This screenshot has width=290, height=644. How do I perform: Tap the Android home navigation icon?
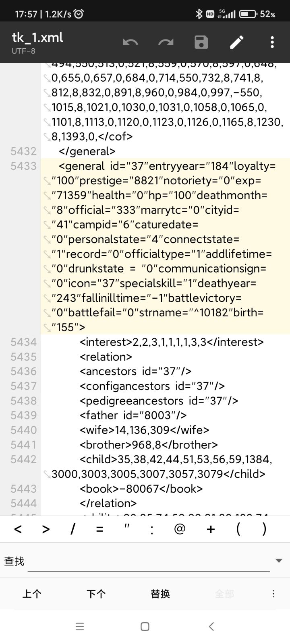tap(145, 626)
